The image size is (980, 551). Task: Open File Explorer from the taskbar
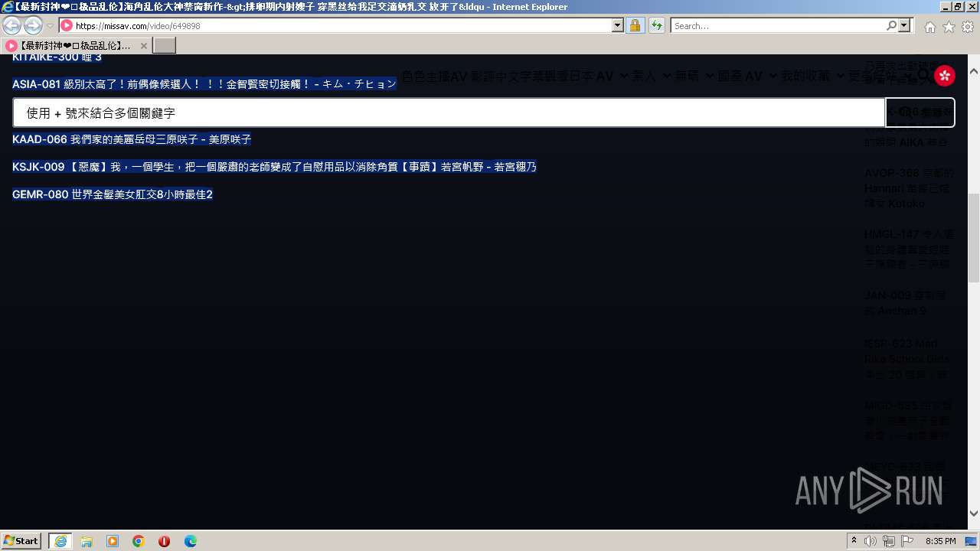[x=87, y=541]
